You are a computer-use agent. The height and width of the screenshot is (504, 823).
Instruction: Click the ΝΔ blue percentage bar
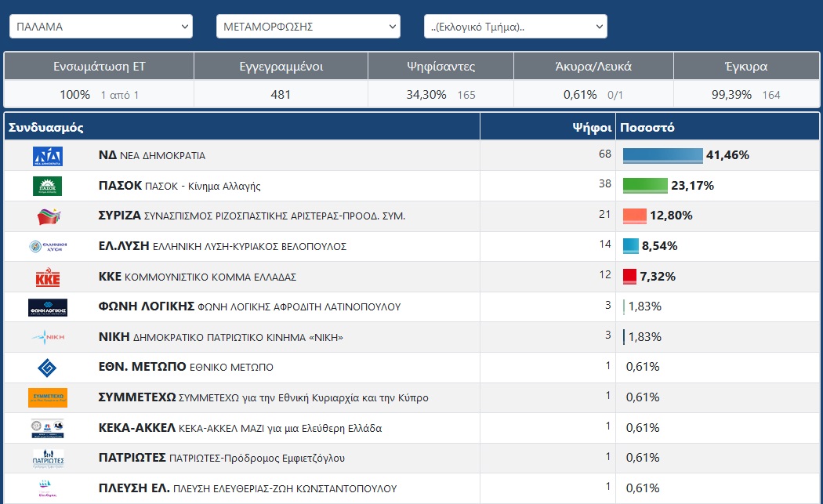pyautogui.click(x=663, y=155)
